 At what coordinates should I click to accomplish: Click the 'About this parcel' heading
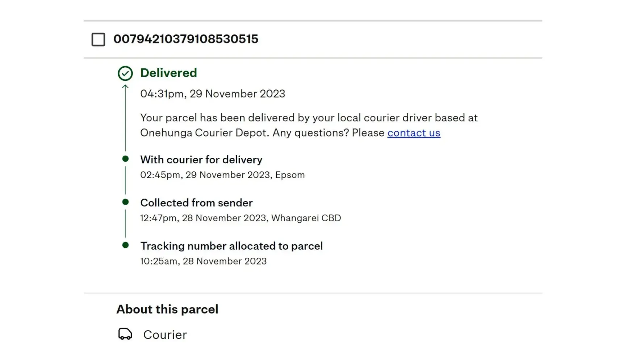pos(167,309)
